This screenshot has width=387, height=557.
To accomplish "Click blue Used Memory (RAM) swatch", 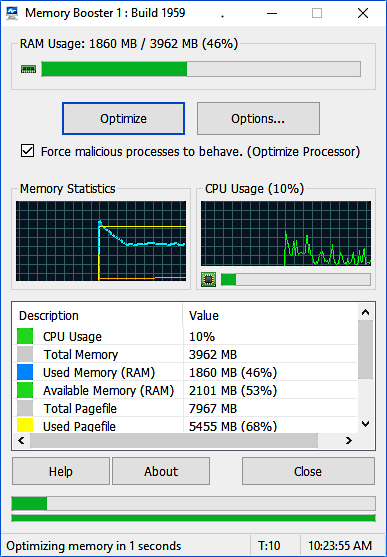I will coord(25,372).
